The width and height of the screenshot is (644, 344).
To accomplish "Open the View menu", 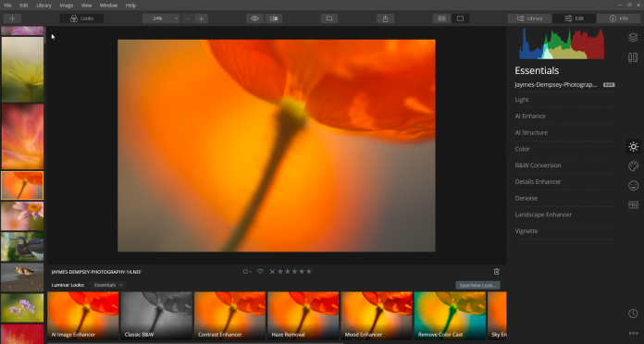I will click(86, 6).
